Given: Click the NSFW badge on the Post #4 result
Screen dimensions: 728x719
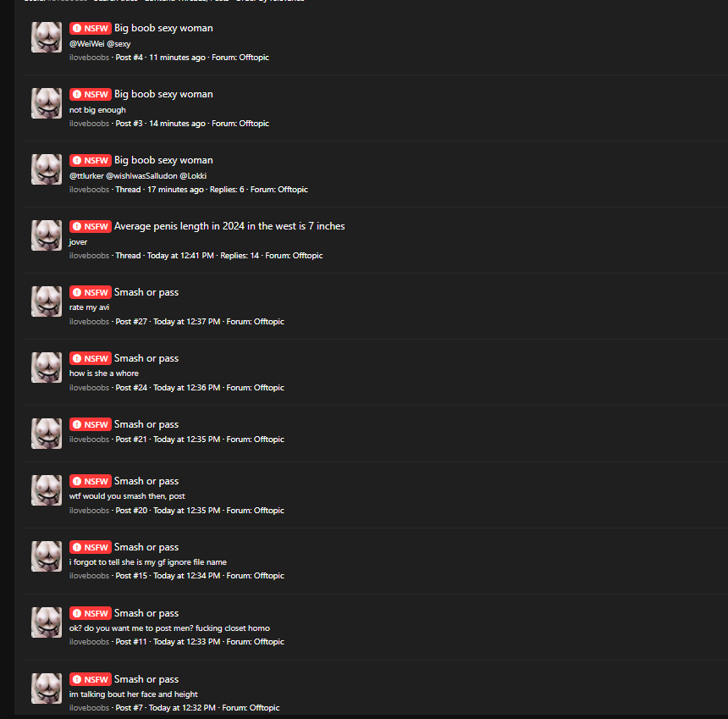Looking at the screenshot, I should [91, 28].
